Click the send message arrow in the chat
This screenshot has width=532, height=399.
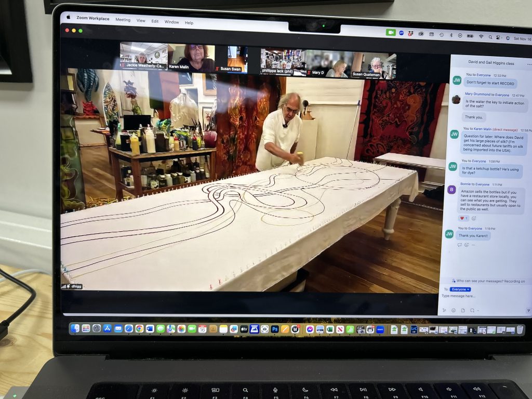point(528,310)
